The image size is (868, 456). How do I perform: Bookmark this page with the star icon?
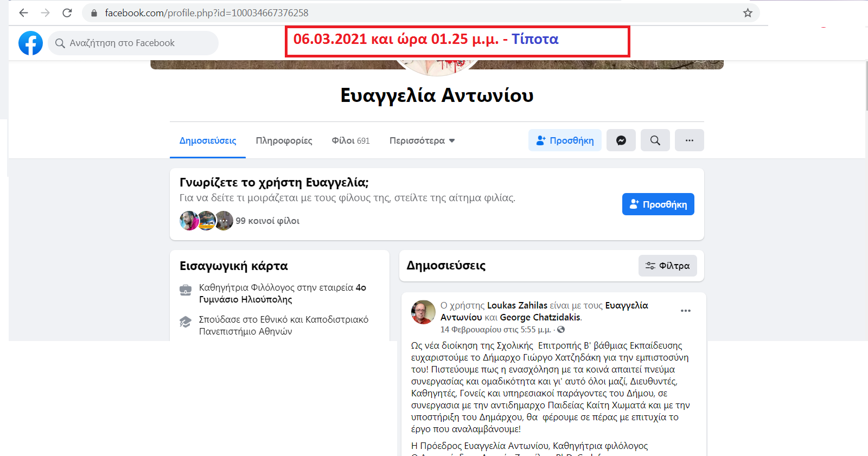pos(748,12)
